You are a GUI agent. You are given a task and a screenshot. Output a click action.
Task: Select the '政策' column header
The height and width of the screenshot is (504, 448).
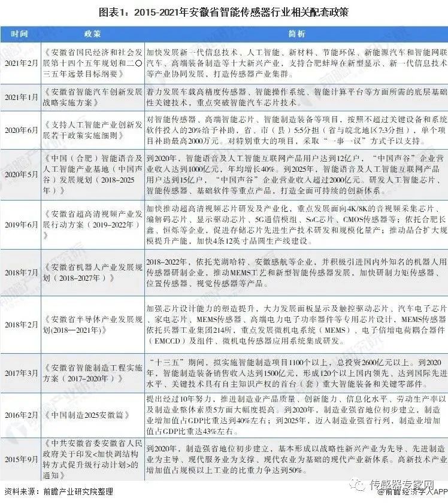(93, 34)
